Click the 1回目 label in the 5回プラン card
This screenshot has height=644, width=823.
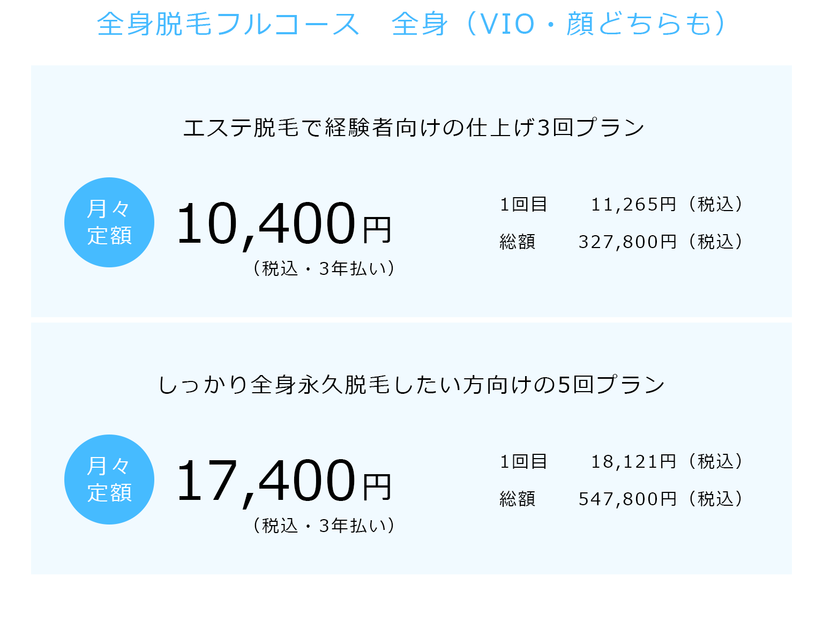tap(523, 461)
